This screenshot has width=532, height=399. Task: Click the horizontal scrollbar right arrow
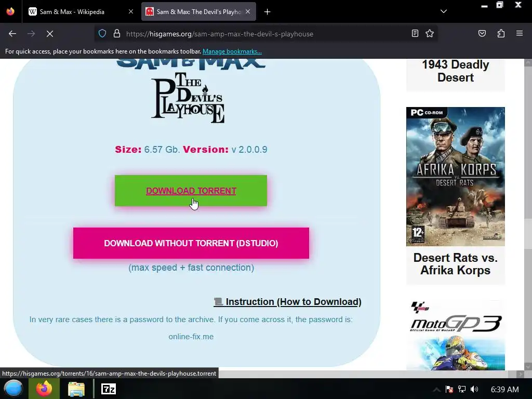pos(520,374)
